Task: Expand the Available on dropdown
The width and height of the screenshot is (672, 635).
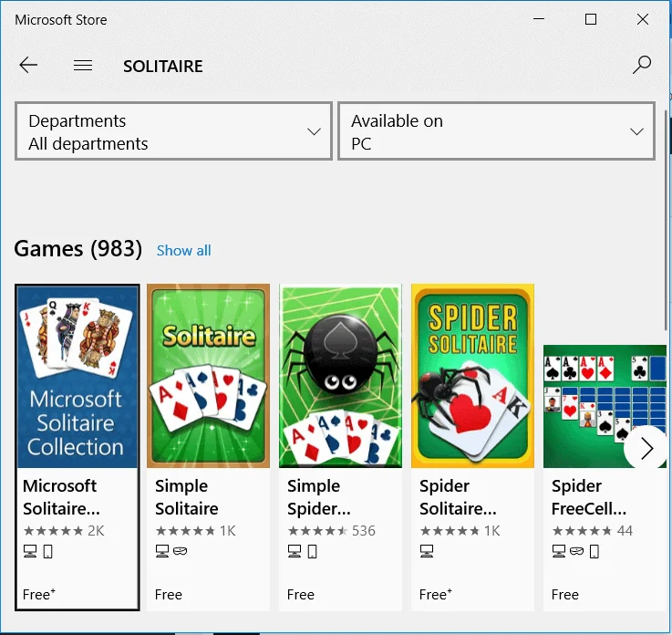Action: pos(496,131)
